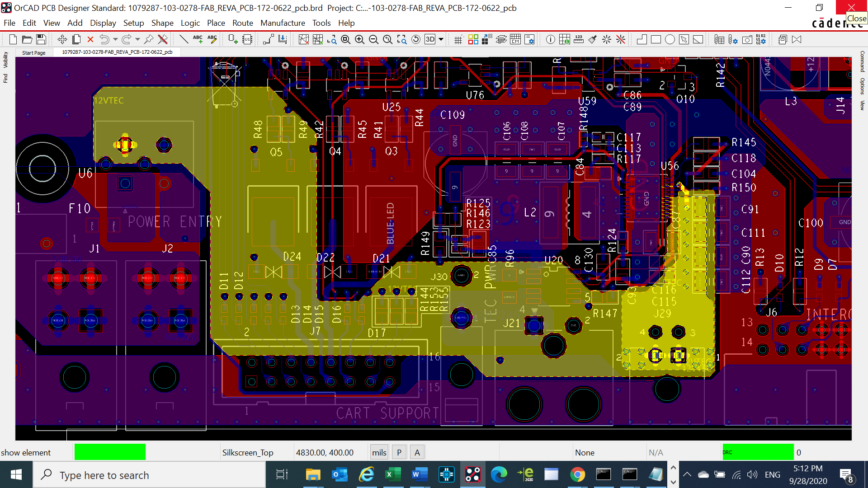
Task: Click the camera Create Photoplot icon
Action: (x=748, y=40)
